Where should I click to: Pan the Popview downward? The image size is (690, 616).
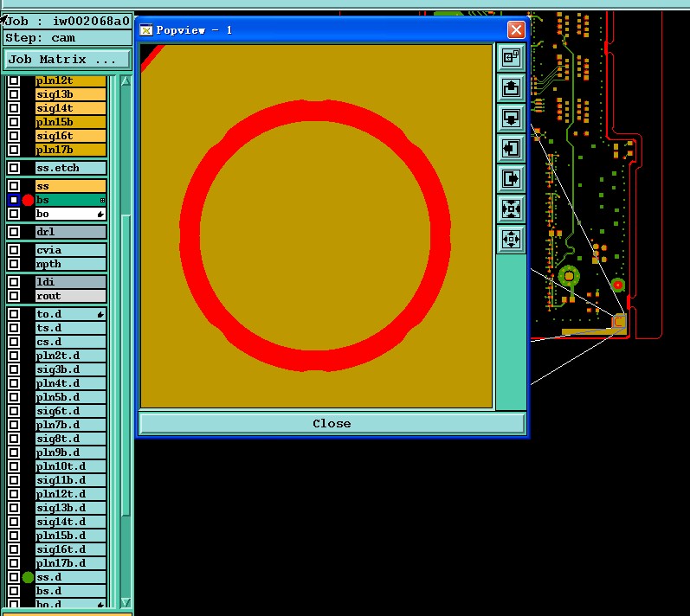point(511,119)
